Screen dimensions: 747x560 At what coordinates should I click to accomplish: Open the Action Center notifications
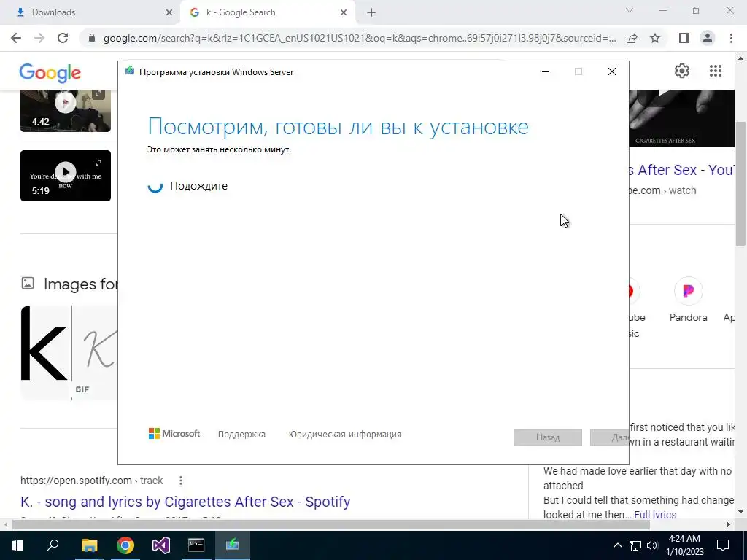pos(723,545)
